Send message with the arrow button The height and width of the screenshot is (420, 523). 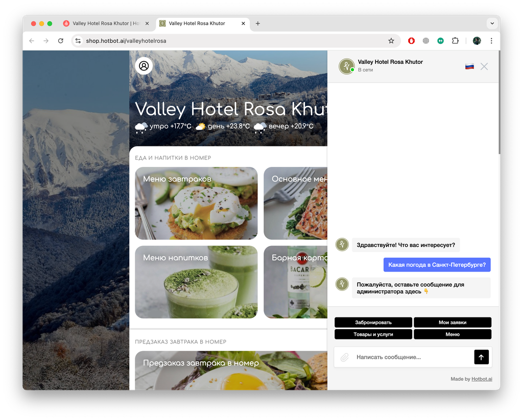click(481, 357)
